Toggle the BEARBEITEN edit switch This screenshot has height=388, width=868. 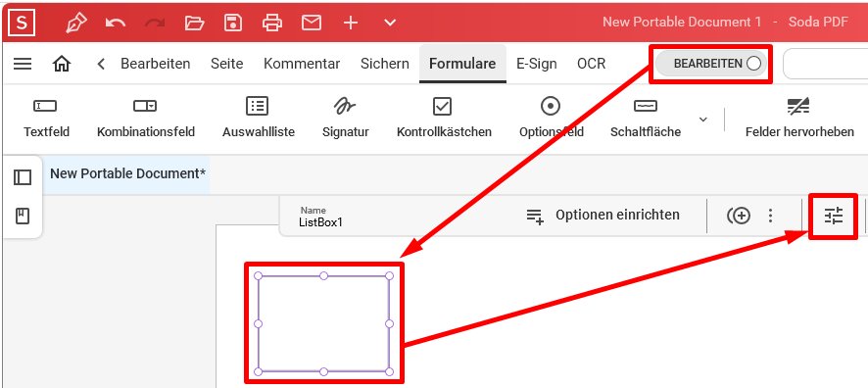click(711, 64)
